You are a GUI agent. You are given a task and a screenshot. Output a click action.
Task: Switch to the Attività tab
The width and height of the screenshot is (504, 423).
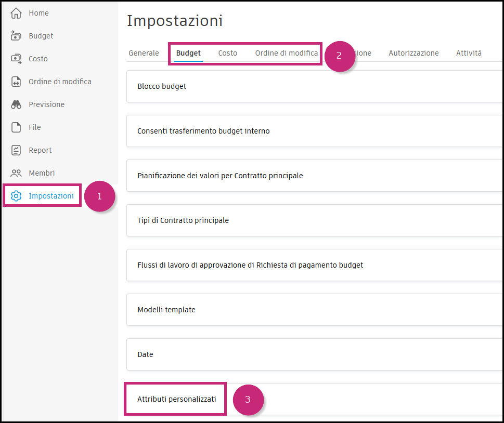click(468, 52)
